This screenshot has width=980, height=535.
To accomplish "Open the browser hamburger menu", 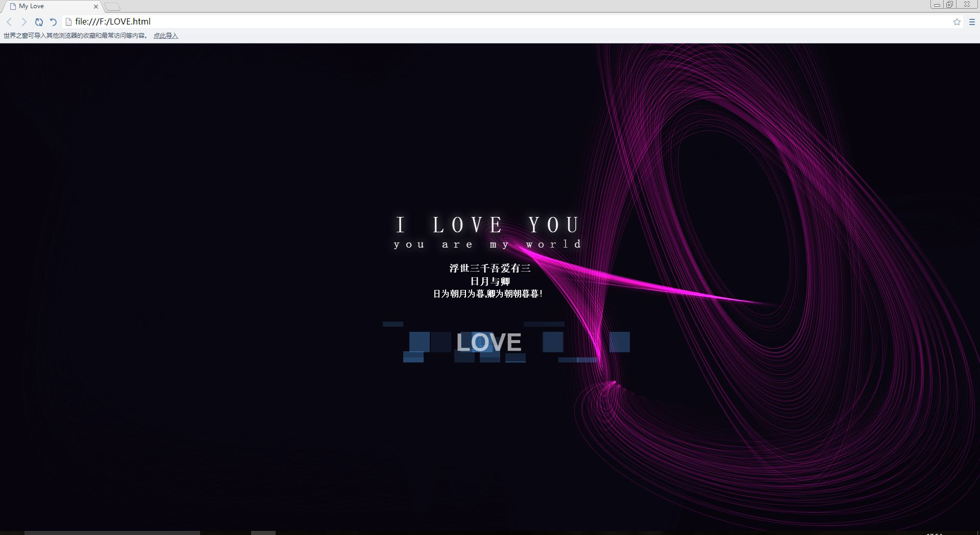I will pos(972,22).
